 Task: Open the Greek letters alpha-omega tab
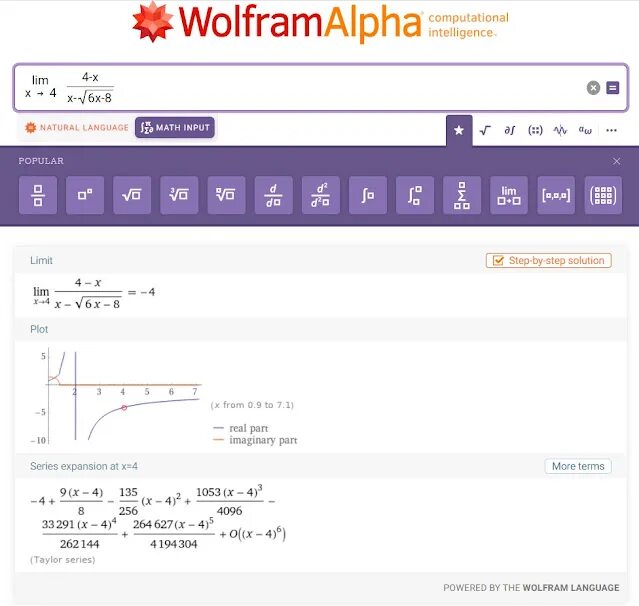click(x=585, y=130)
